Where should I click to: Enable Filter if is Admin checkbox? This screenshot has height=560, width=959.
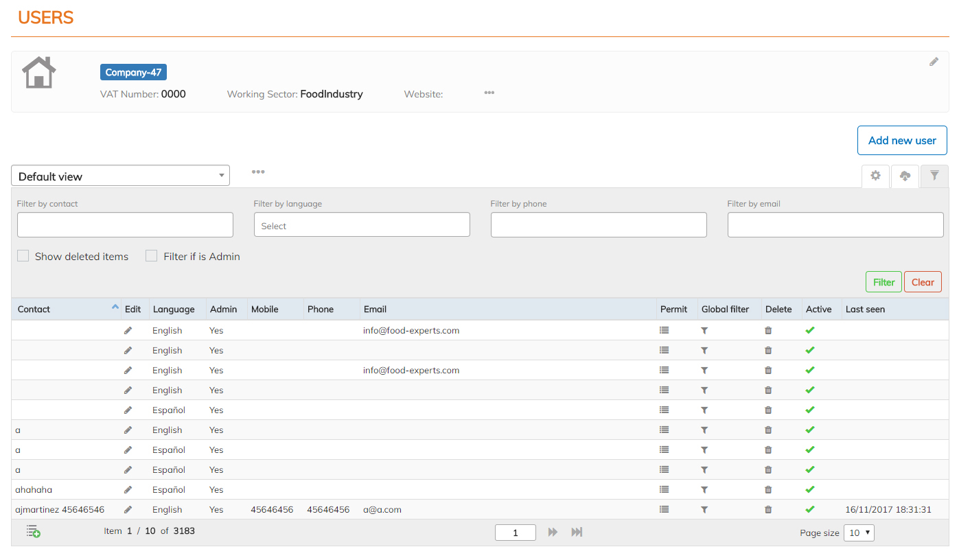152,256
